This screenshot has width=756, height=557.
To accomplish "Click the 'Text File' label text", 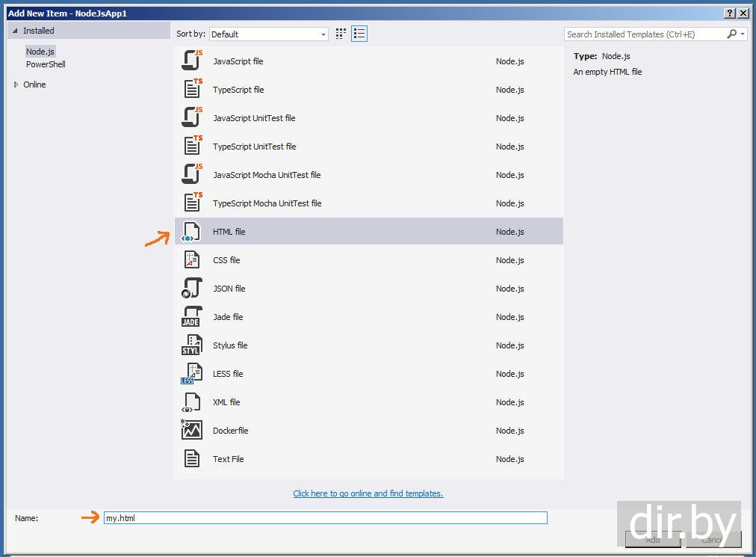I will coord(228,459).
